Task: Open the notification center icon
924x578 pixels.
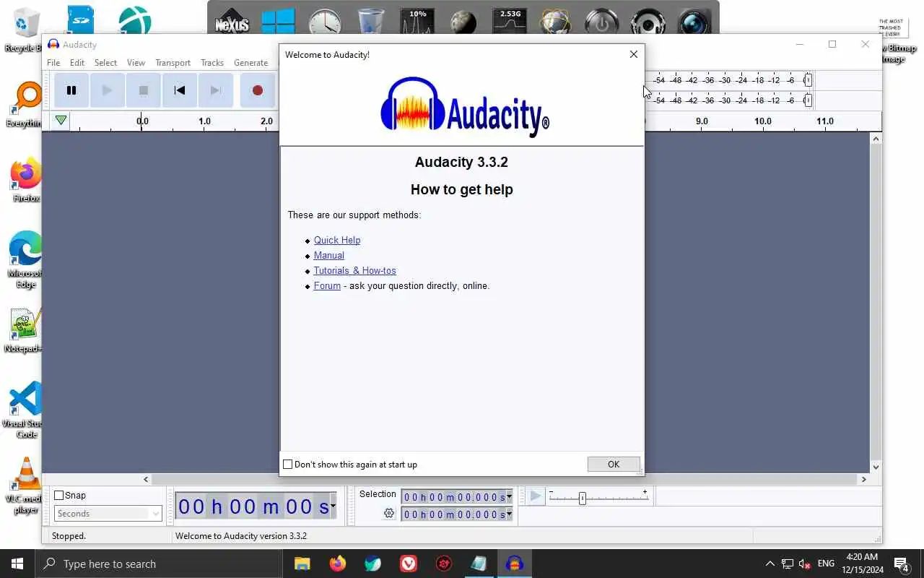Action: click(x=901, y=564)
